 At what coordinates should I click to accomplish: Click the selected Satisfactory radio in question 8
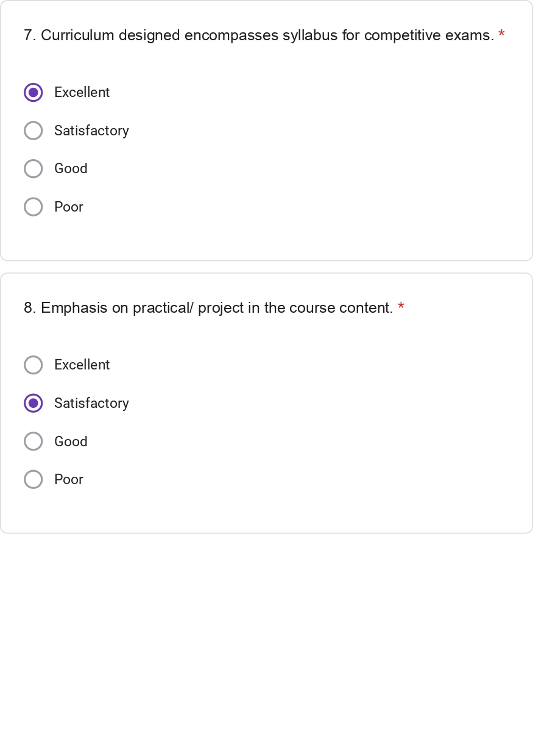[x=34, y=403]
